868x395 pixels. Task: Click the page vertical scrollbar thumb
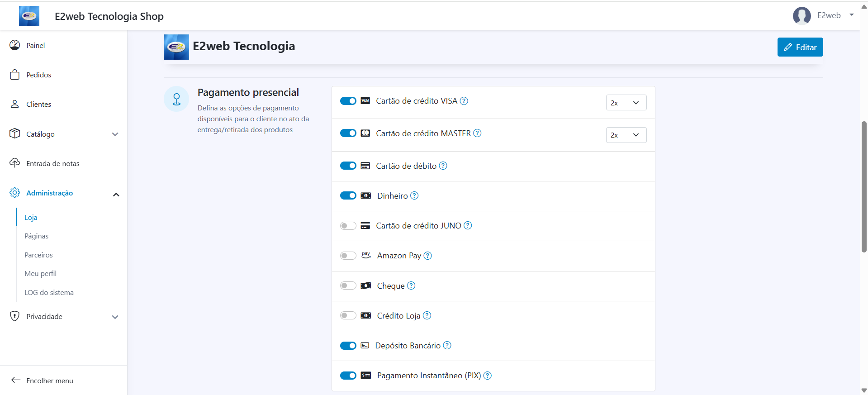pyautogui.click(x=864, y=186)
